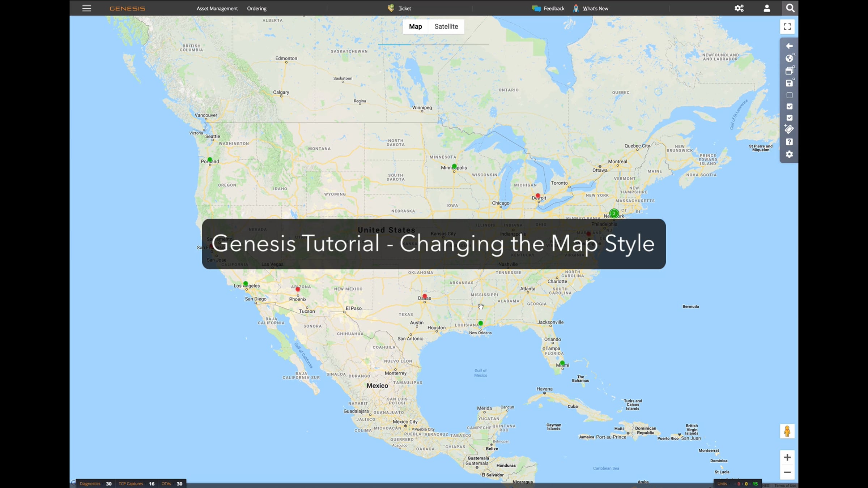Image resolution: width=868 pixels, height=488 pixels.
Task: Uncheck the second checked toolbar checkbox
Action: point(789,118)
